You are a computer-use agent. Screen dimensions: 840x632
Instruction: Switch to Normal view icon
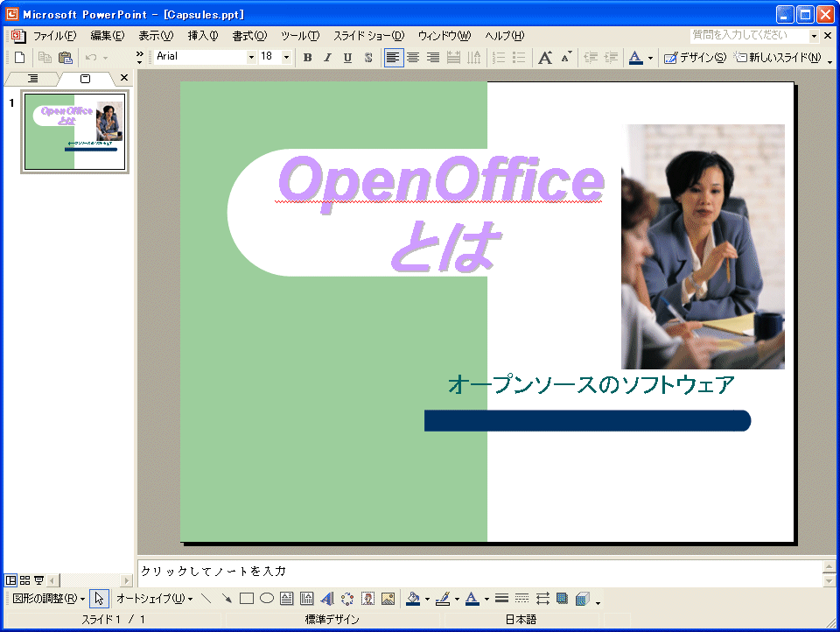point(10,580)
